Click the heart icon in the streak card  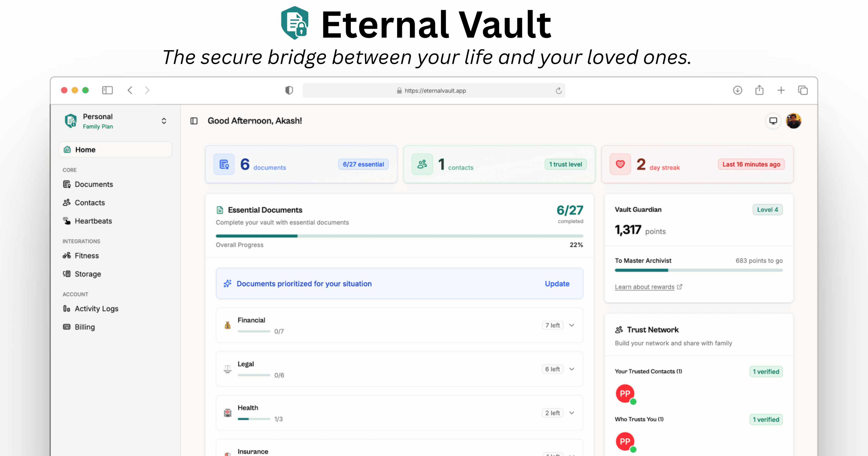pos(620,164)
